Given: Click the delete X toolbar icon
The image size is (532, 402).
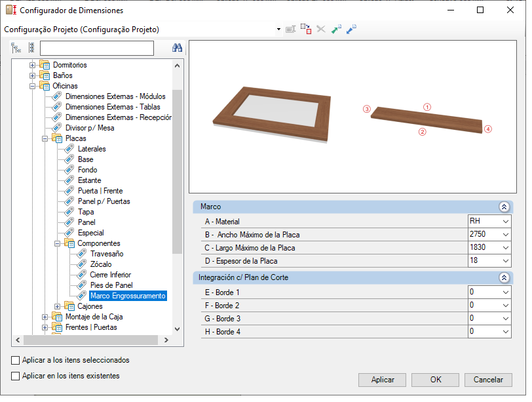Looking at the screenshot, I should (321, 30).
